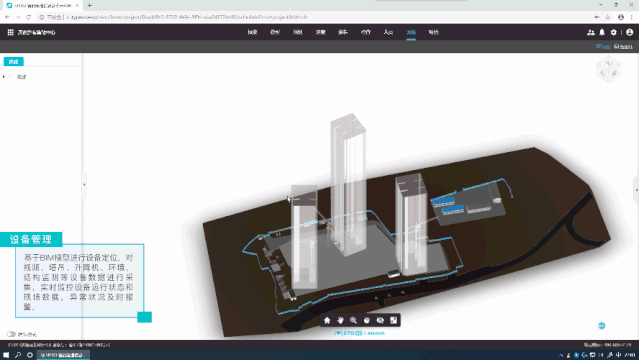Toggle the hide-elements eye icon in viewer toolbar
The height and width of the screenshot is (360, 639).
(x=380, y=320)
